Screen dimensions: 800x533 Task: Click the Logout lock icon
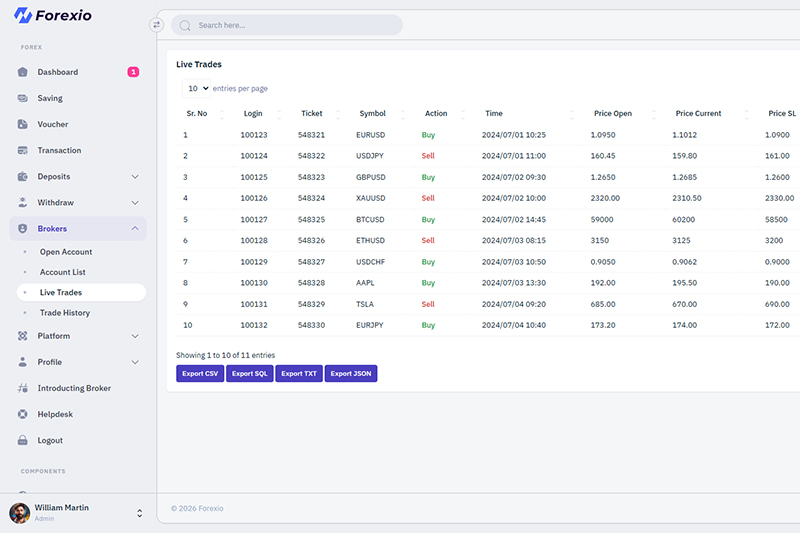(23, 440)
